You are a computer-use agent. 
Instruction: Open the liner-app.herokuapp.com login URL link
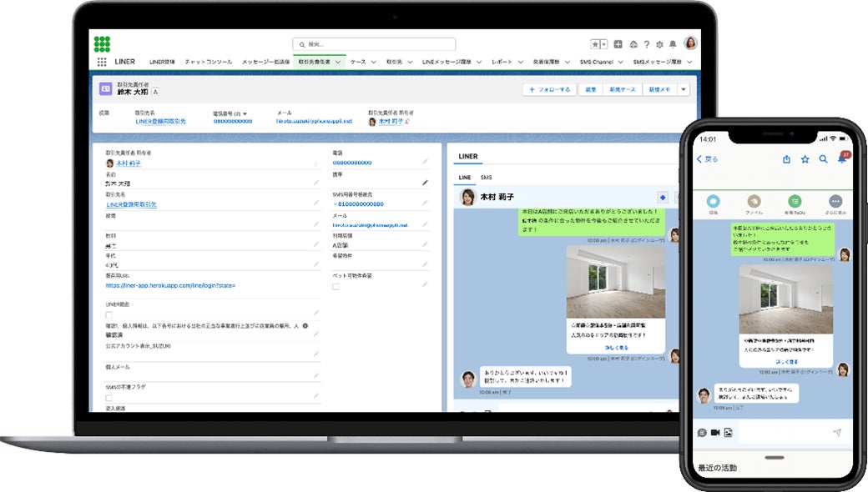tap(170, 286)
